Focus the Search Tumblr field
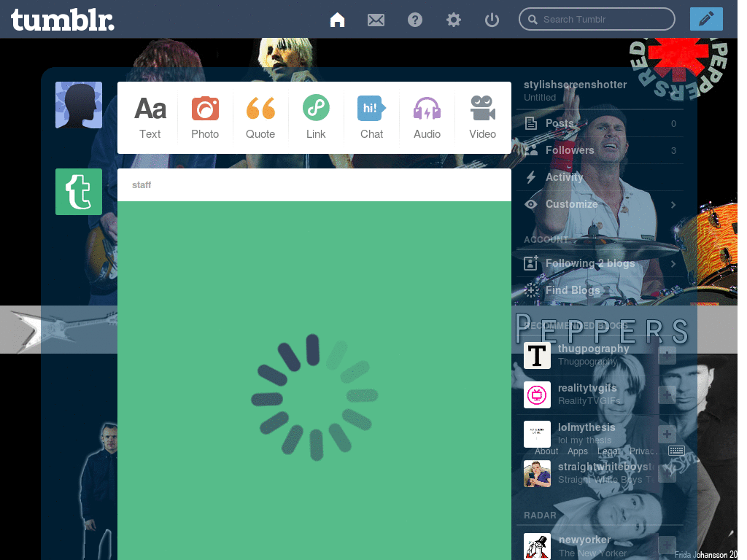Screen dimensions: 747x560 click(597, 19)
